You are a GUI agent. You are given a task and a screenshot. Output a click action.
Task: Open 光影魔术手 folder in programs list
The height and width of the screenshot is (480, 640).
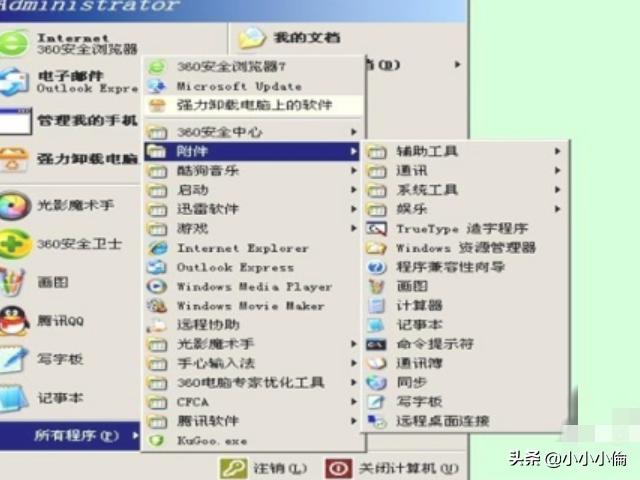point(252,344)
